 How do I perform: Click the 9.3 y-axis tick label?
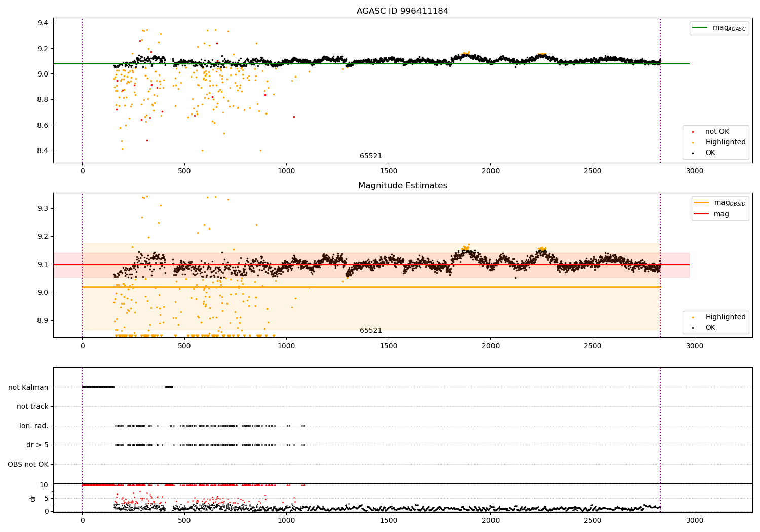click(x=43, y=208)
